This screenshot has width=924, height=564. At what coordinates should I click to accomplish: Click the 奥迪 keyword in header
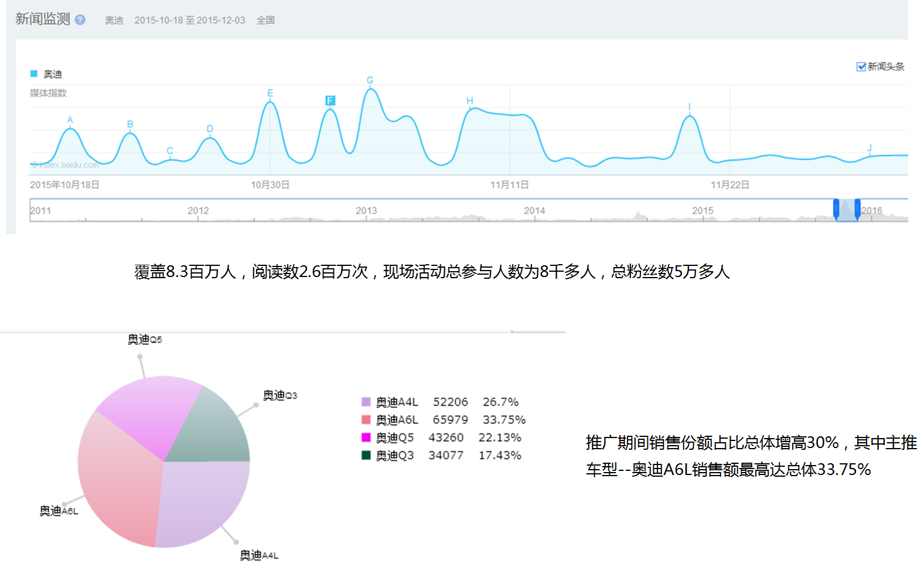pyautogui.click(x=114, y=20)
